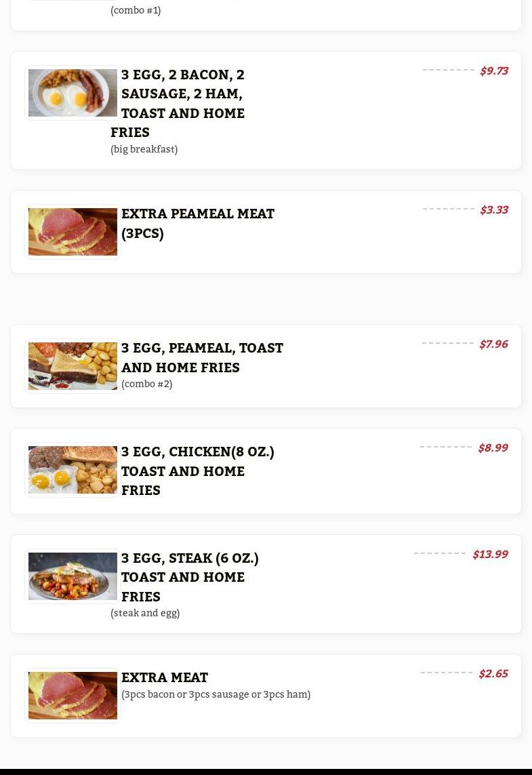Click the big breakfast dish photo
Screen dimensions: 532x775
point(73,93)
